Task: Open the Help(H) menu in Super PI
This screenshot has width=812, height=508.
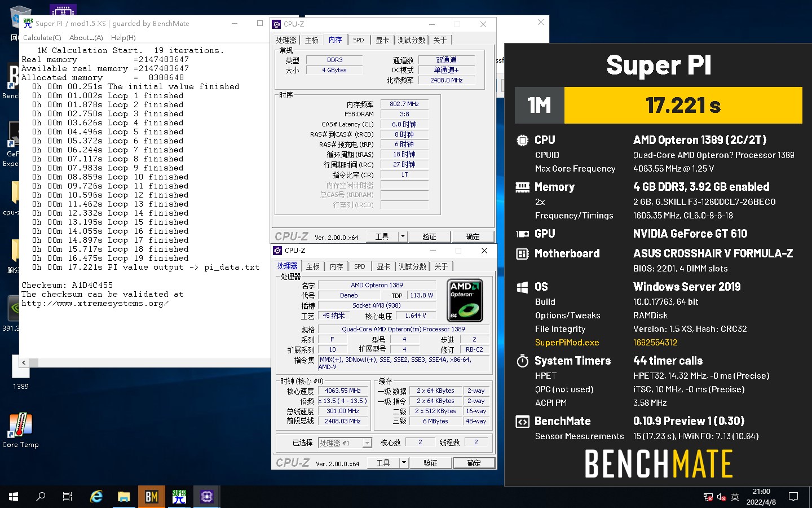Action: [123, 38]
